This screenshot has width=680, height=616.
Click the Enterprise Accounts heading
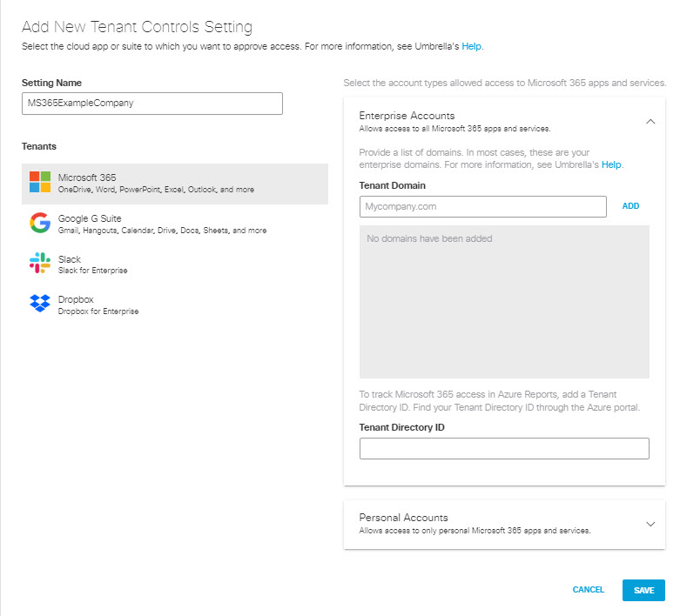(x=407, y=116)
